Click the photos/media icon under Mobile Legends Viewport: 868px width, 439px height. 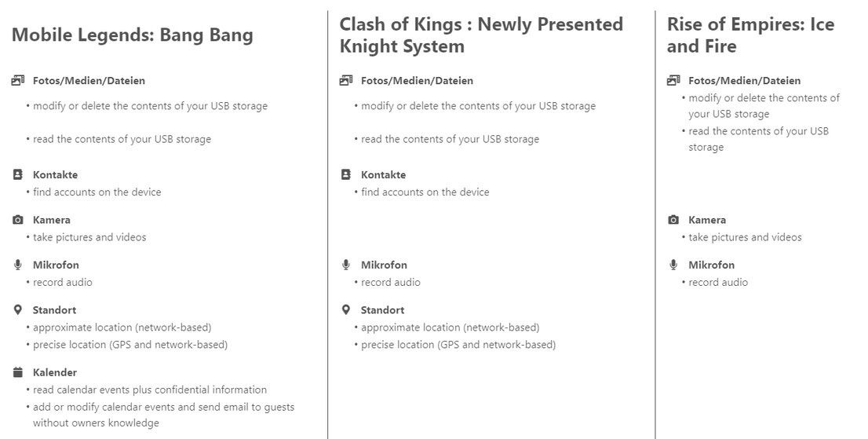[18, 80]
